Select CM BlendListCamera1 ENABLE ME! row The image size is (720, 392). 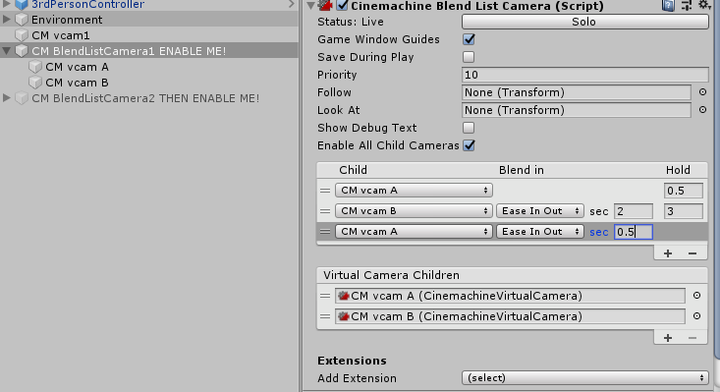click(149, 51)
